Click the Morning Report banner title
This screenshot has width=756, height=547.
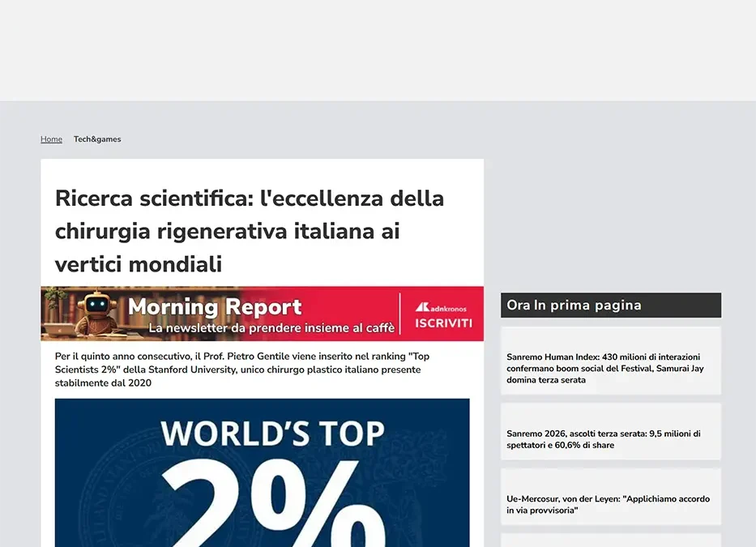[215, 307]
